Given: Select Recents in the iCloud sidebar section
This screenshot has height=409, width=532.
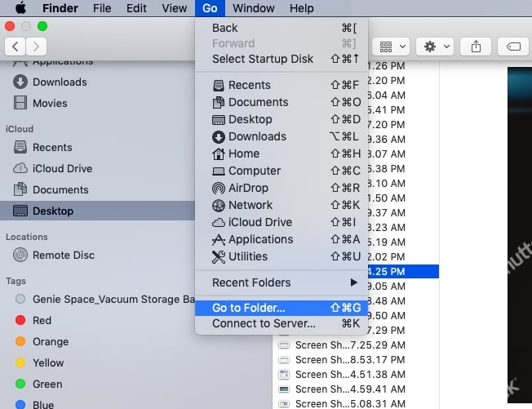Looking at the screenshot, I should pos(98,147).
